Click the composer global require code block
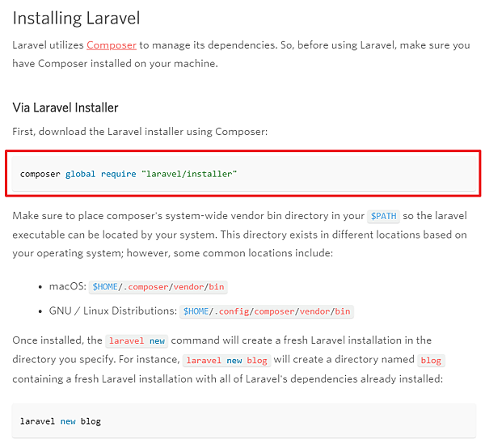 click(x=244, y=174)
